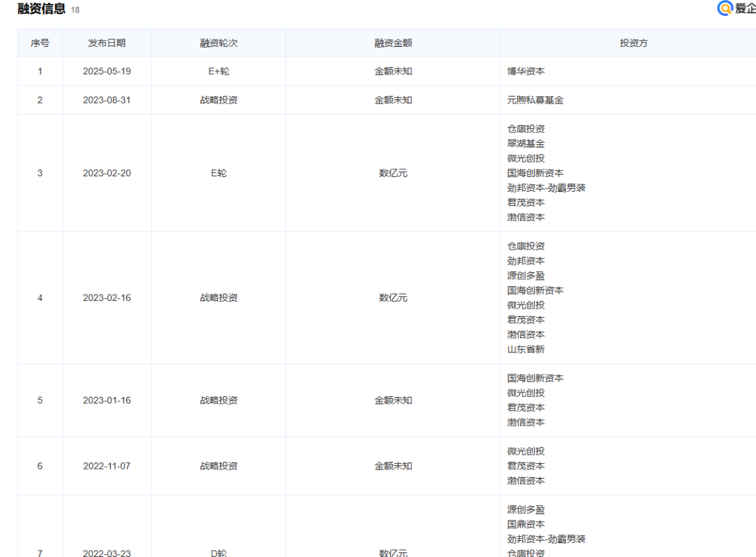Viewport: 756px width, 557px height.
Task: Select the E+轮 round cell
Action: [219, 71]
